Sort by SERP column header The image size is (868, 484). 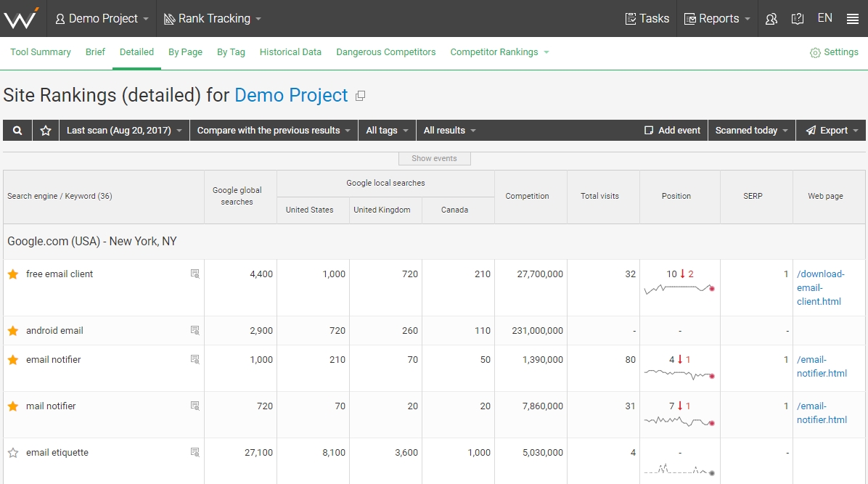pyautogui.click(x=756, y=197)
